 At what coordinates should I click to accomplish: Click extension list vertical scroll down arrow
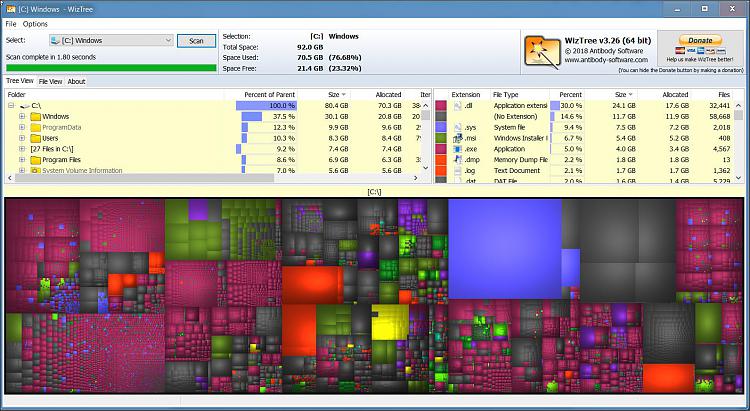pyautogui.click(x=739, y=178)
